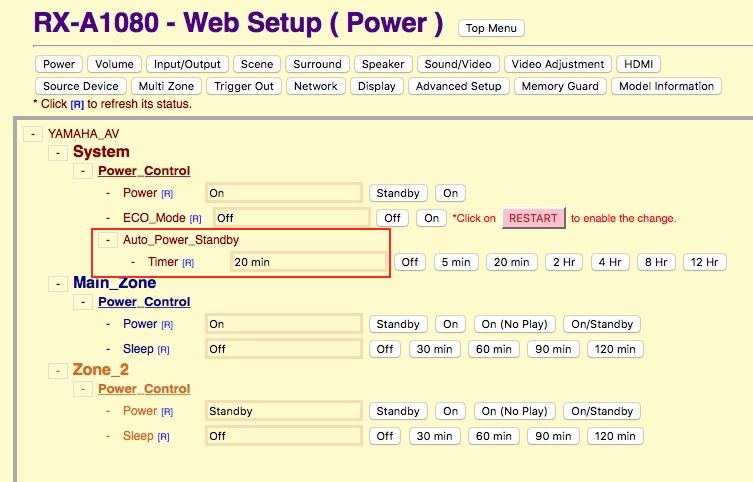Click Zone_2 Power status field showing Standby
753x482 pixels.
[283, 411]
